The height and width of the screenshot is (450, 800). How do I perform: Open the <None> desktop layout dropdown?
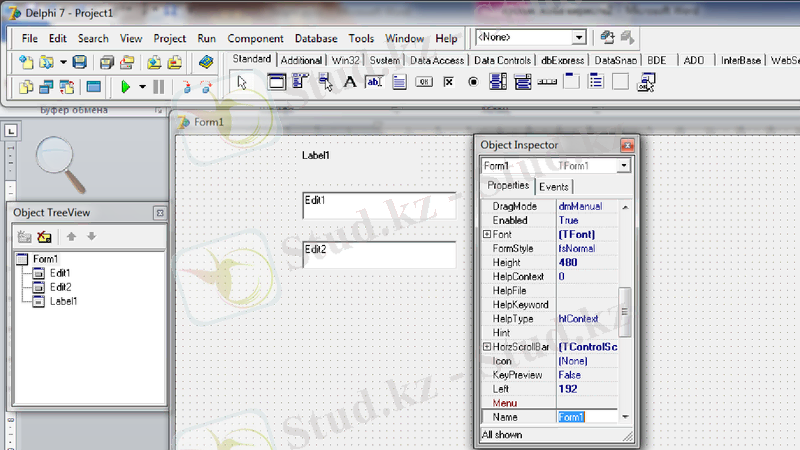(x=578, y=37)
